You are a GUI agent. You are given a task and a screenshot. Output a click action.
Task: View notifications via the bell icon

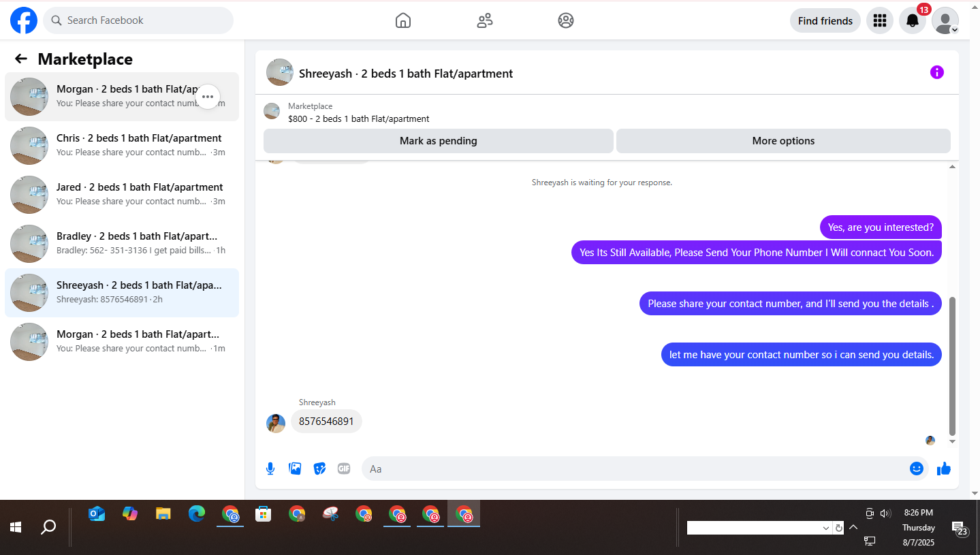[x=913, y=20]
